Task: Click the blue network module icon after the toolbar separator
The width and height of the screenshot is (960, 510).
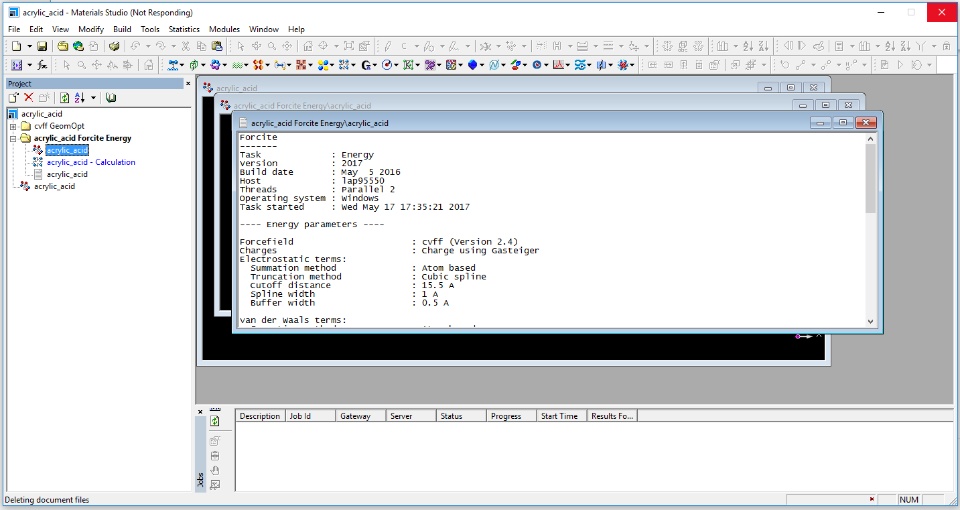Action: (173, 65)
